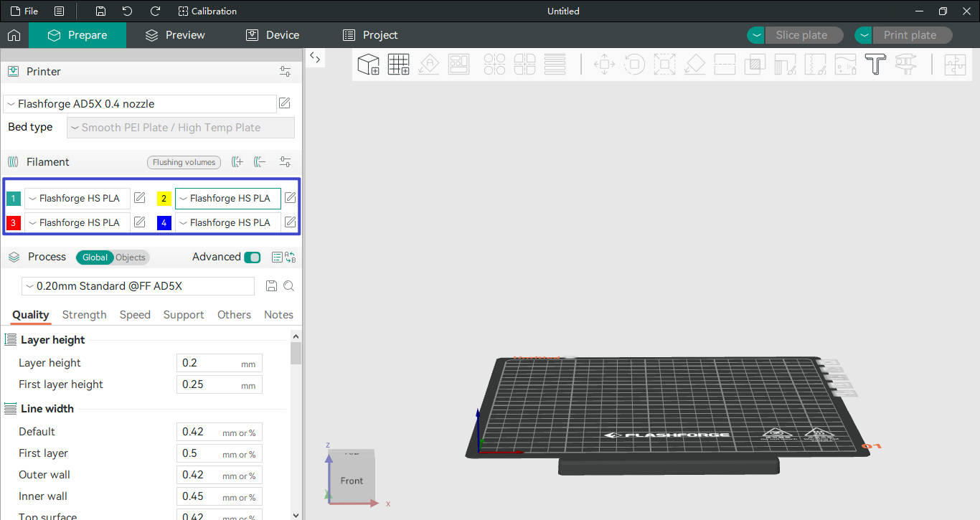Select the Mesh boolean tool icon
This screenshot has width=980, height=520.
(755, 64)
